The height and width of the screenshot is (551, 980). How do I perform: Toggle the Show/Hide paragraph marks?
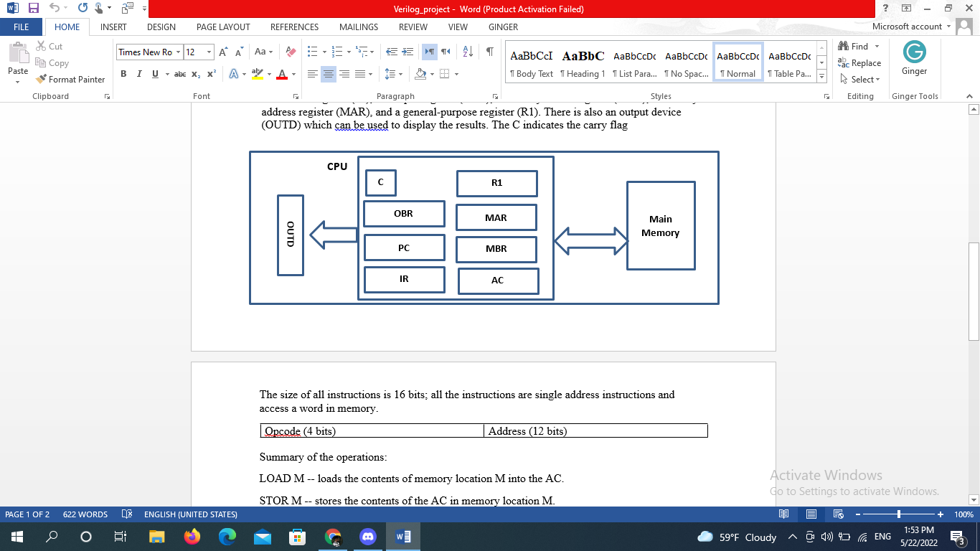pos(490,51)
